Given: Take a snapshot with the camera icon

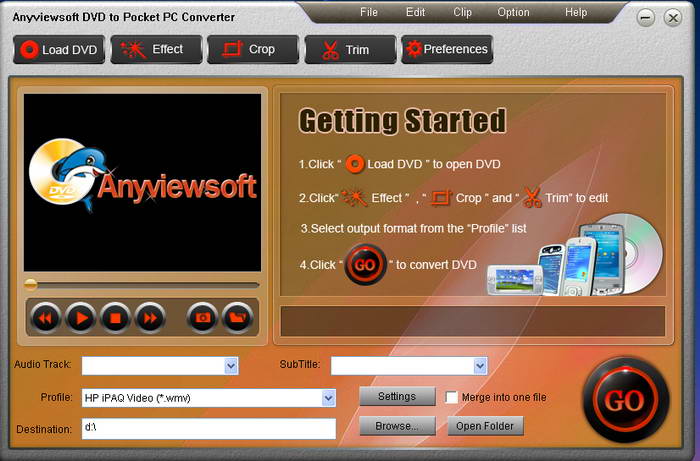Looking at the screenshot, I should tap(202, 318).
